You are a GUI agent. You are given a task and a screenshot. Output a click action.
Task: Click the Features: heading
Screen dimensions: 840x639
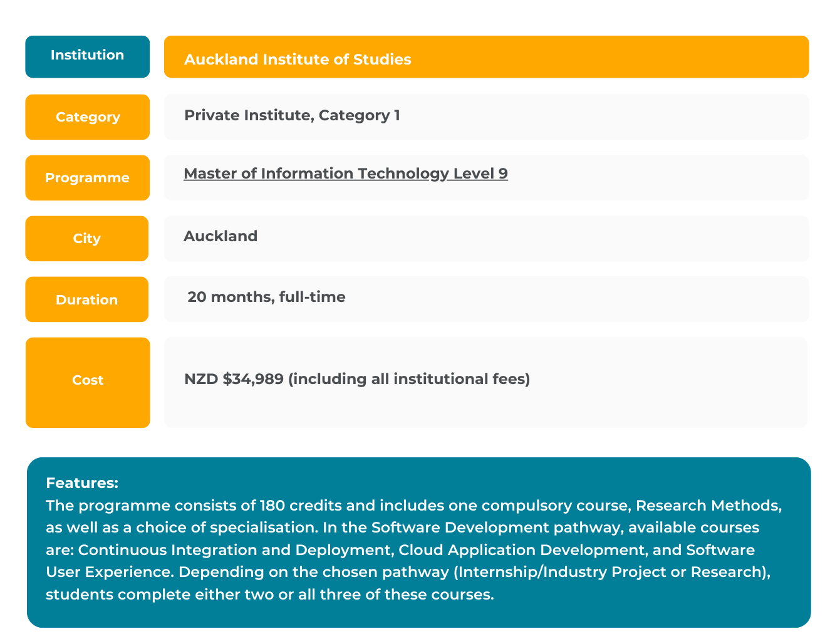coord(82,483)
